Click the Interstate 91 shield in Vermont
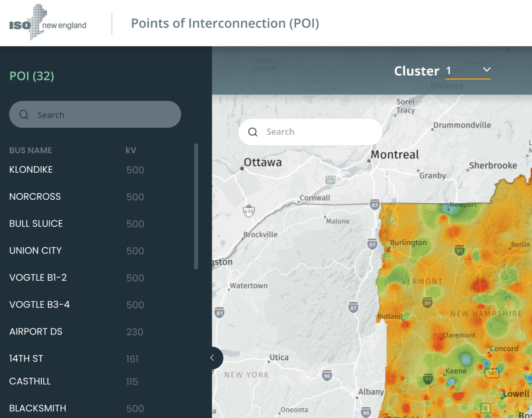The width and height of the screenshot is (532, 418). [459, 251]
